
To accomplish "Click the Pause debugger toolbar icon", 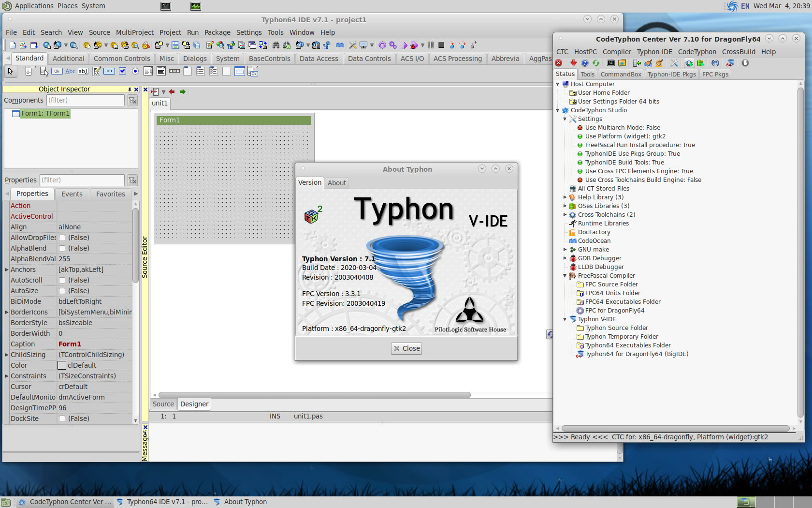I will tap(430, 45).
